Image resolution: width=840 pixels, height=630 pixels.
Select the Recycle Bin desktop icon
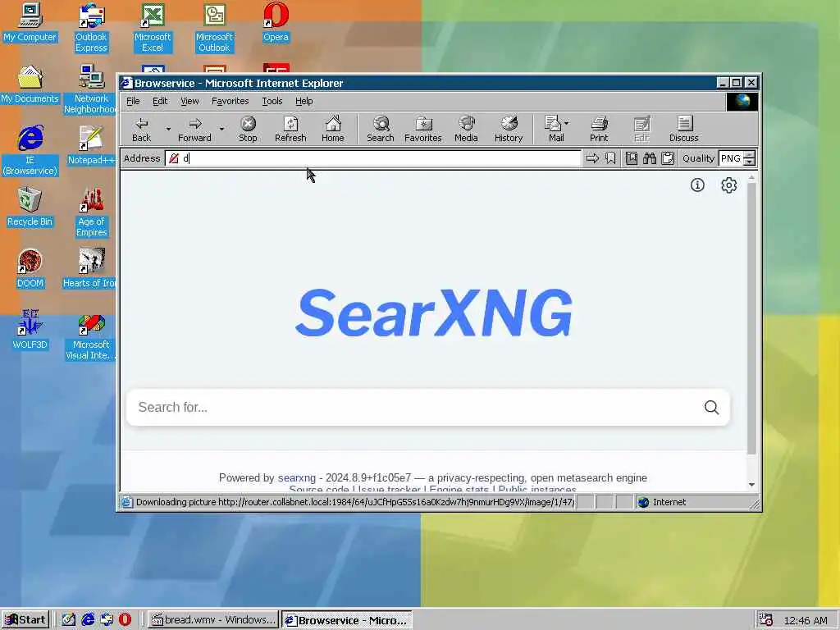30,208
